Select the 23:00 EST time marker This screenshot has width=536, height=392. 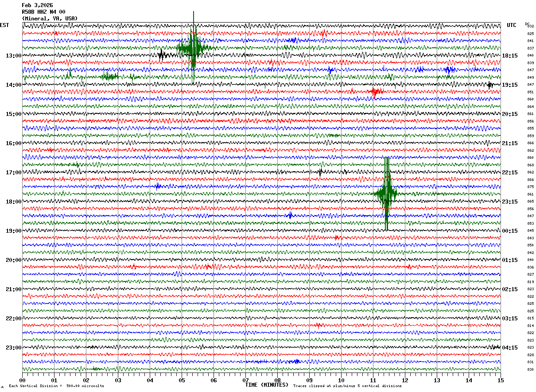pos(13,348)
